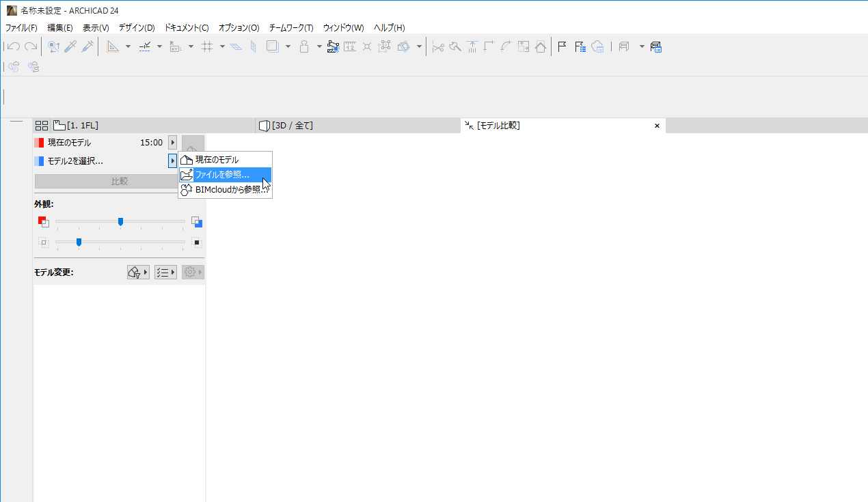Open the ドキュメント(C) menu
Image resolution: width=868 pixels, height=502 pixels.
point(187,28)
